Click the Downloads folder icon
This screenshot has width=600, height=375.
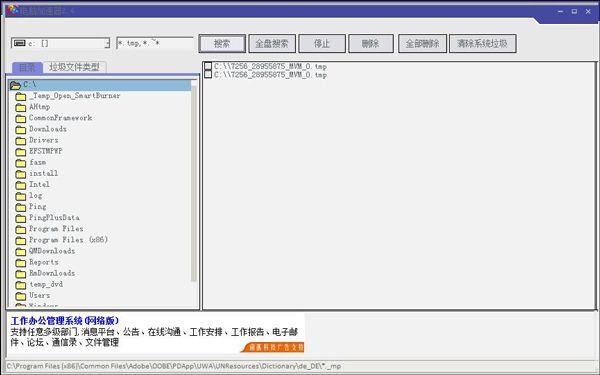pyautogui.click(x=21, y=130)
